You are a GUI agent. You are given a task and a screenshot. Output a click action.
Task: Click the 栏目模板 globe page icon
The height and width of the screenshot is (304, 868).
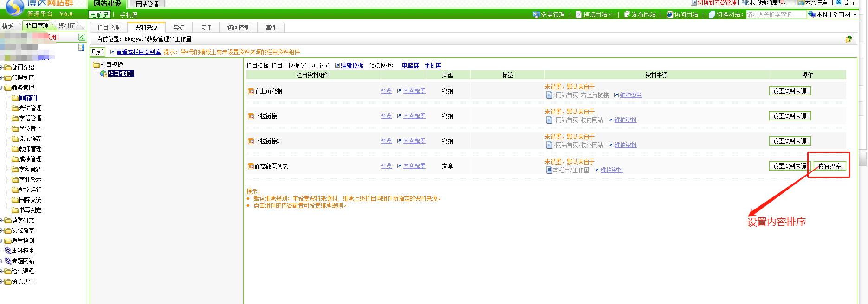tap(104, 74)
